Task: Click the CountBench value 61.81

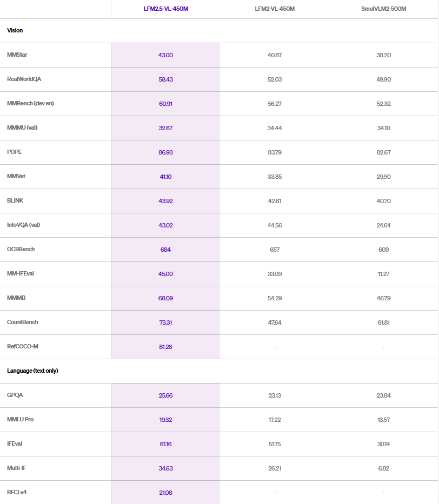Action: [x=383, y=322]
